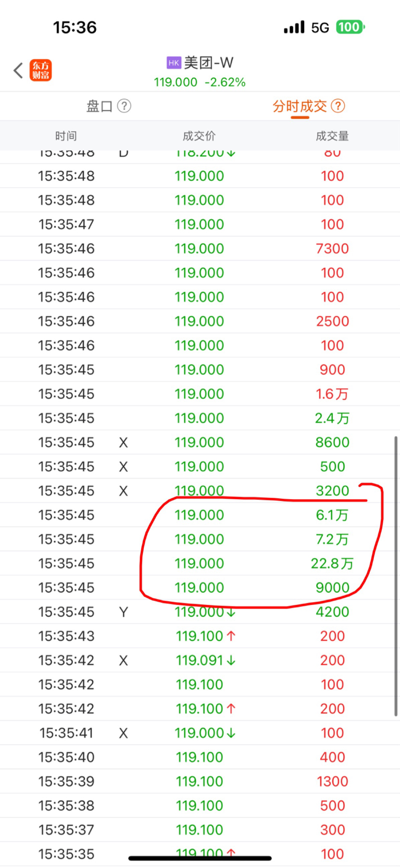Select the trade with volume 3200

point(200,491)
